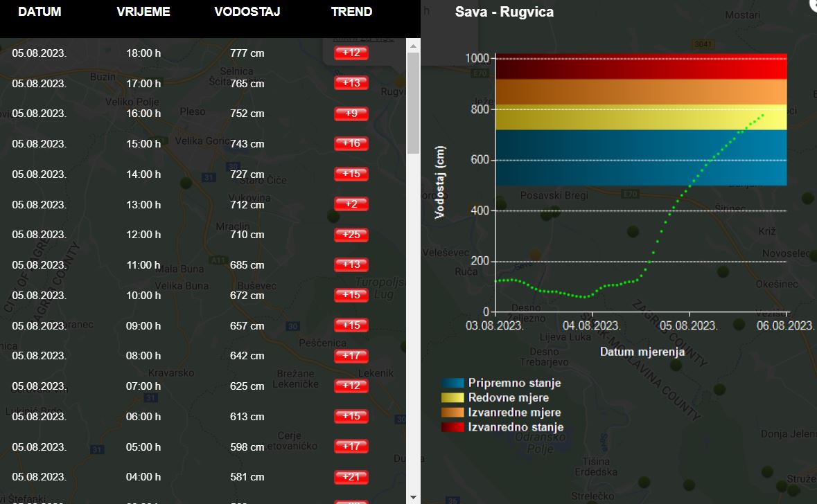The height and width of the screenshot is (504, 817).
Task: Click the DATUM column header
Action: pyautogui.click(x=39, y=12)
